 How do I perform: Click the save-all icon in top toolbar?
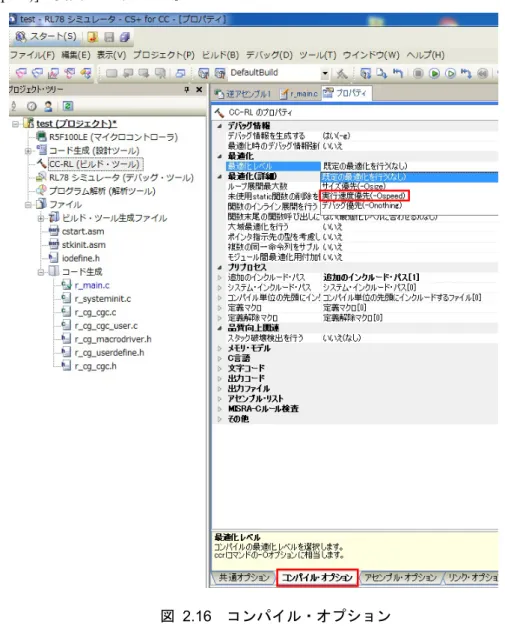pos(125,37)
